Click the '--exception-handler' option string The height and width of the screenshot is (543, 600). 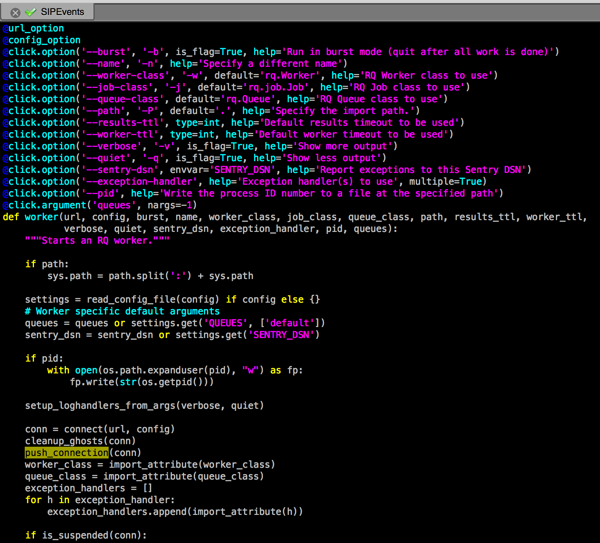pos(142,182)
